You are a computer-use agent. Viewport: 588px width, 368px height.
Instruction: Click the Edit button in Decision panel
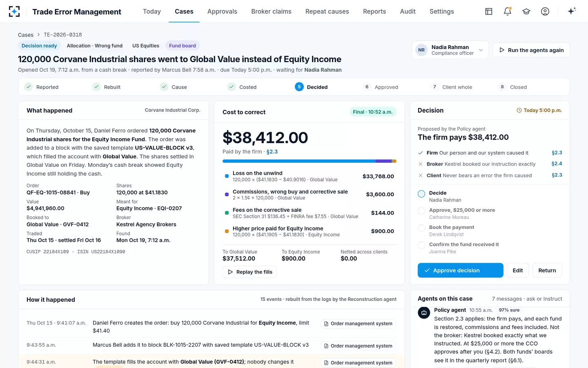pyautogui.click(x=518, y=270)
